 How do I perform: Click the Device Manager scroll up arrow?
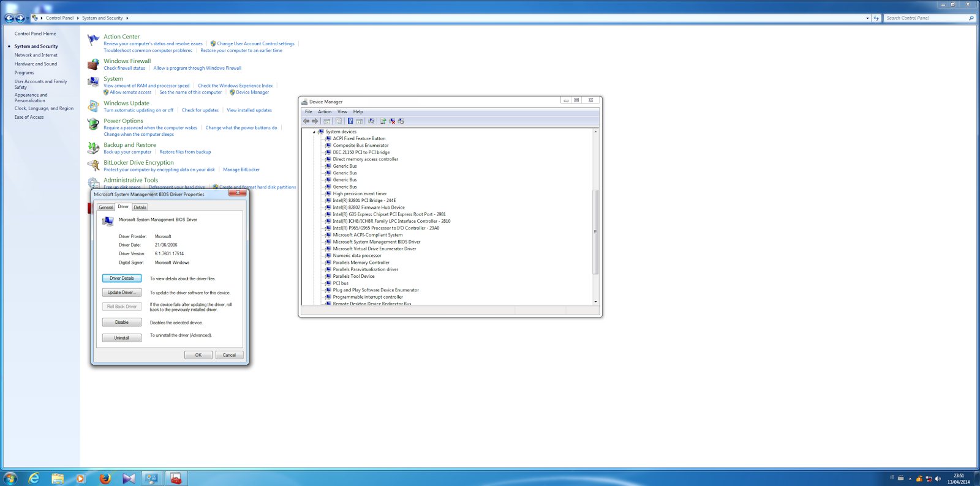595,132
